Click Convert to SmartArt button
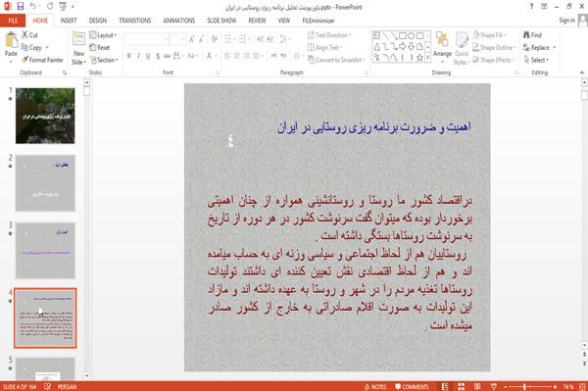588x391 pixels. click(336, 60)
